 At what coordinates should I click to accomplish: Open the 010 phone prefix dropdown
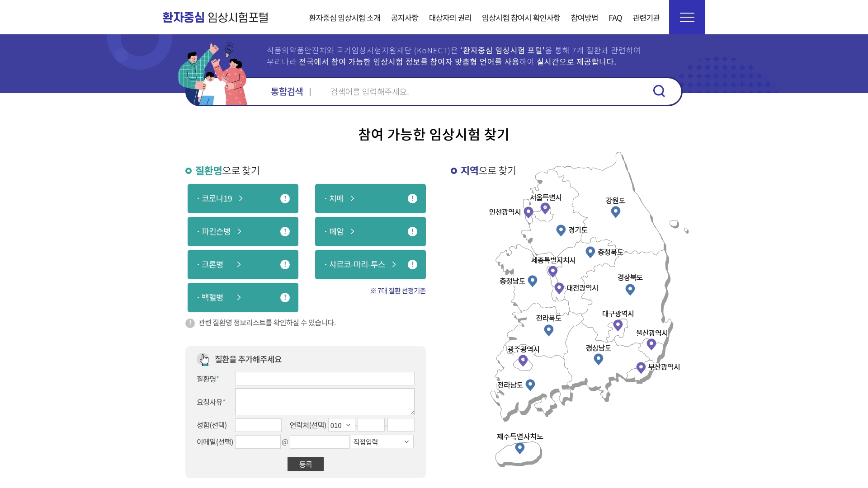pyautogui.click(x=340, y=425)
